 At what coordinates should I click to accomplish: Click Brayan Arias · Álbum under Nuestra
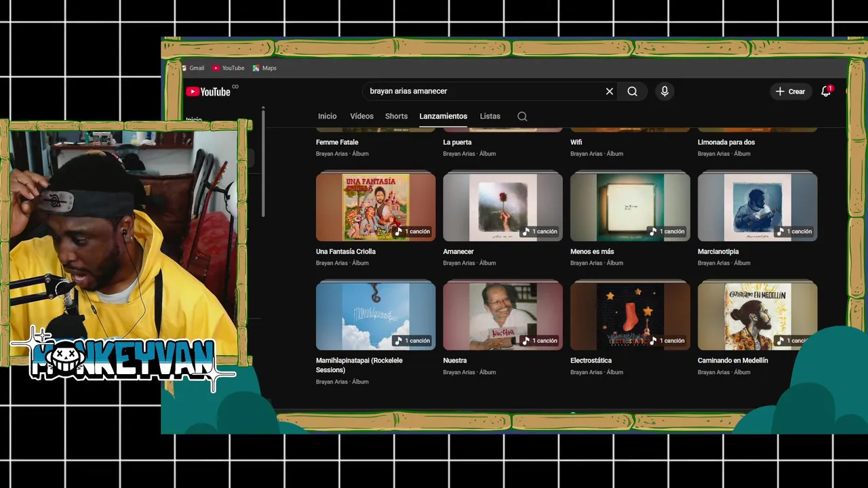coord(469,372)
